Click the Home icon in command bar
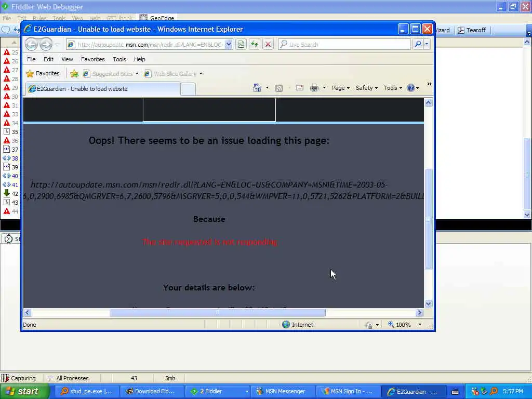Screen dimensions: 532x399 click(257, 88)
